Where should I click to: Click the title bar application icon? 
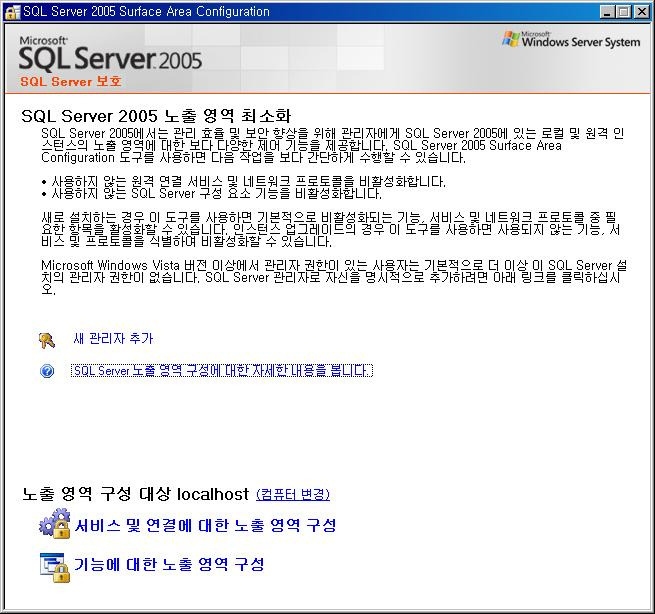(12, 12)
